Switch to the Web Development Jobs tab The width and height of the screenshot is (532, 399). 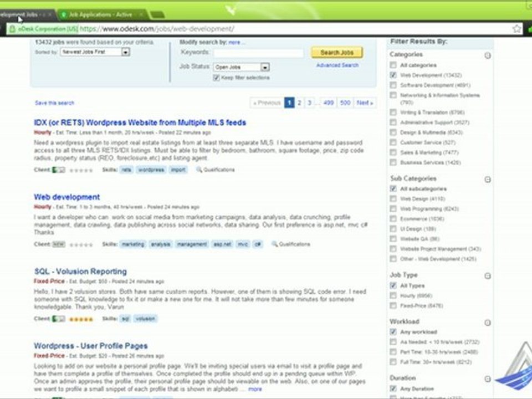pyautogui.click(x=27, y=14)
